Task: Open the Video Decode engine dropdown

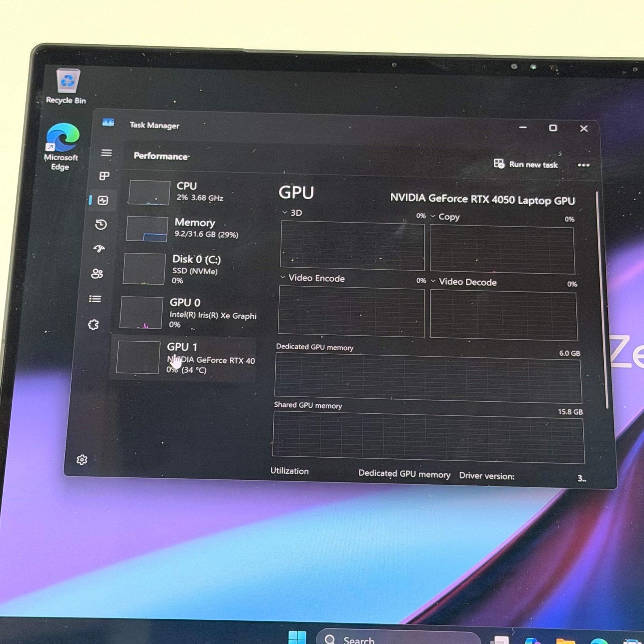Action: [x=433, y=281]
